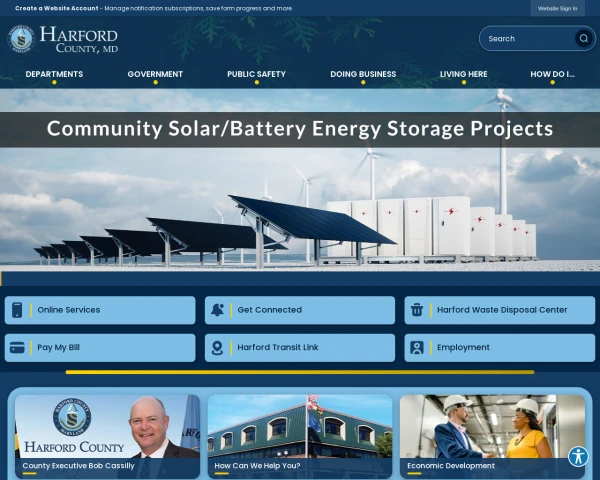Click the search magnifier icon
600x480 pixels.
pyautogui.click(x=584, y=38)
